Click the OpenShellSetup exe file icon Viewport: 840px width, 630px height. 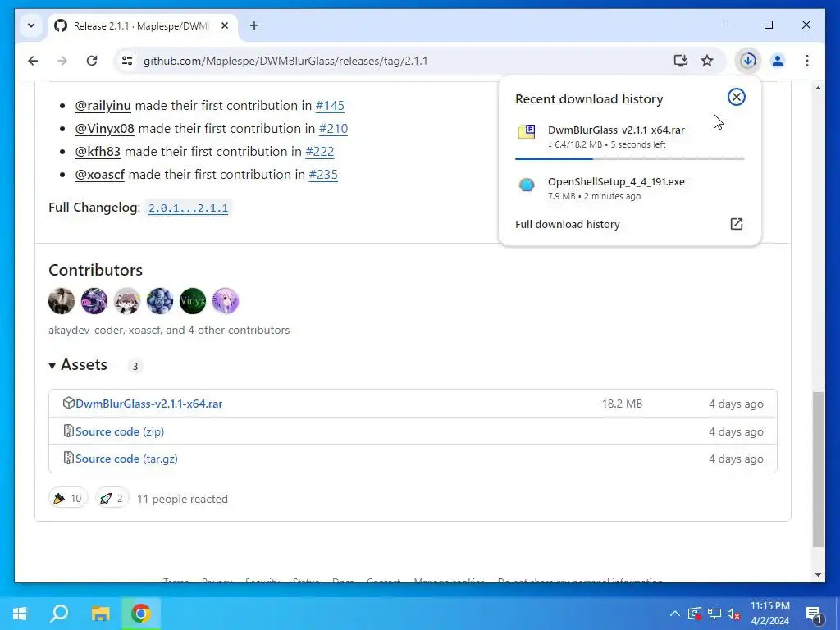click(527, 185)
